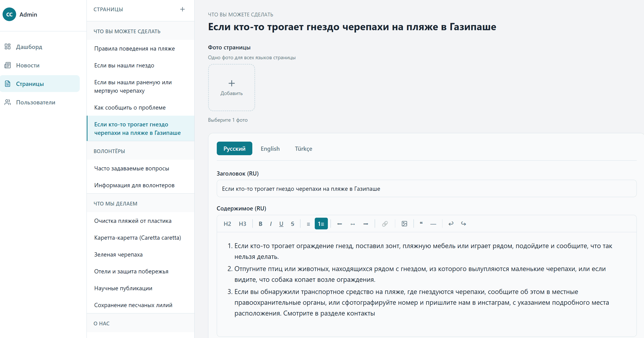Undo the last edit
The image size is (644, 338).
click(451, 224)
